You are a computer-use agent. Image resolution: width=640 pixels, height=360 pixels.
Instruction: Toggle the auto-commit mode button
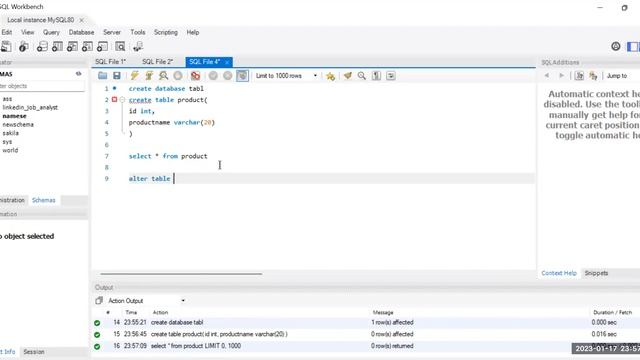point(242,76)
